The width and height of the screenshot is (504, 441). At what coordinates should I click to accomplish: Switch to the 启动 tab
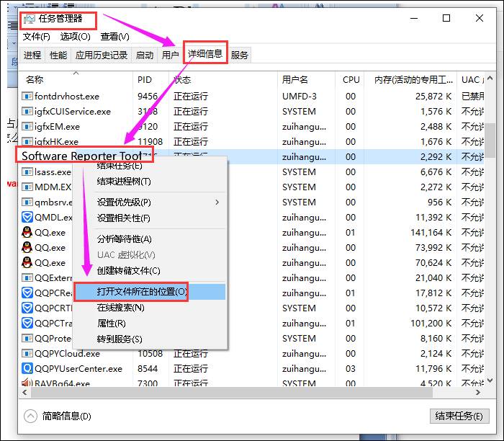[144, 55]
